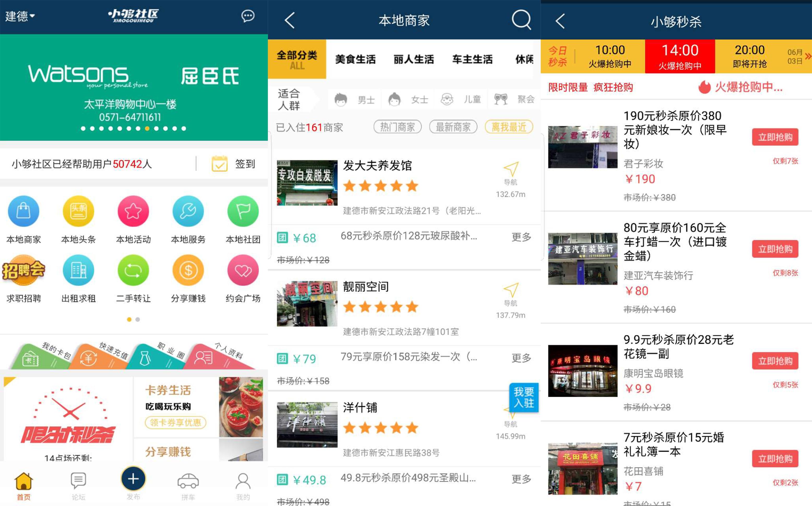This screenshot has height=506, width=812.
Task: Select the 离我最近 sort filter
Action: coord(509,127)
